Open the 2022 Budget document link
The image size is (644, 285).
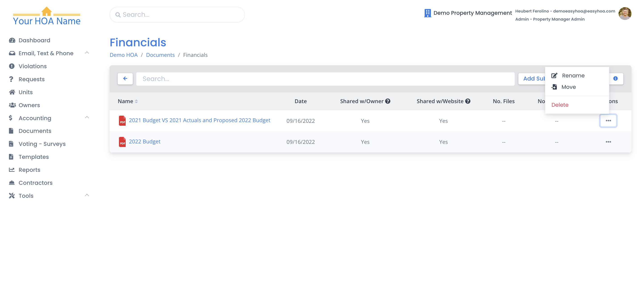pos(144,142)
